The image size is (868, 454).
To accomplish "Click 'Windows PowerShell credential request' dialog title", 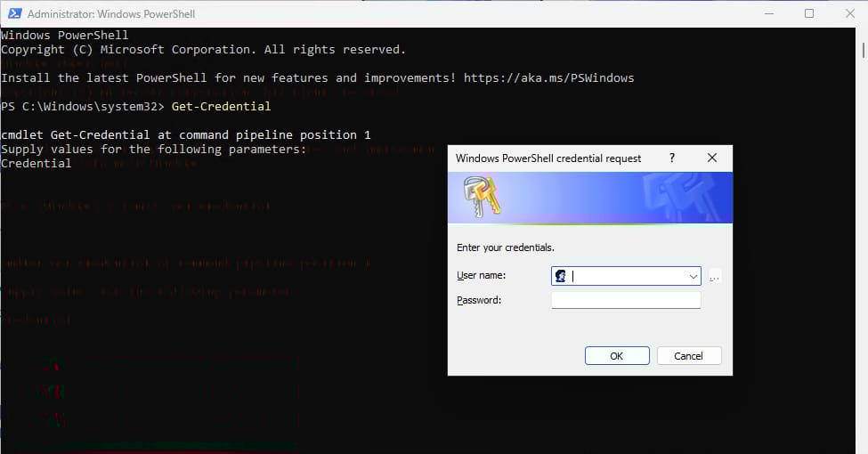I will (x=548, y=158).
